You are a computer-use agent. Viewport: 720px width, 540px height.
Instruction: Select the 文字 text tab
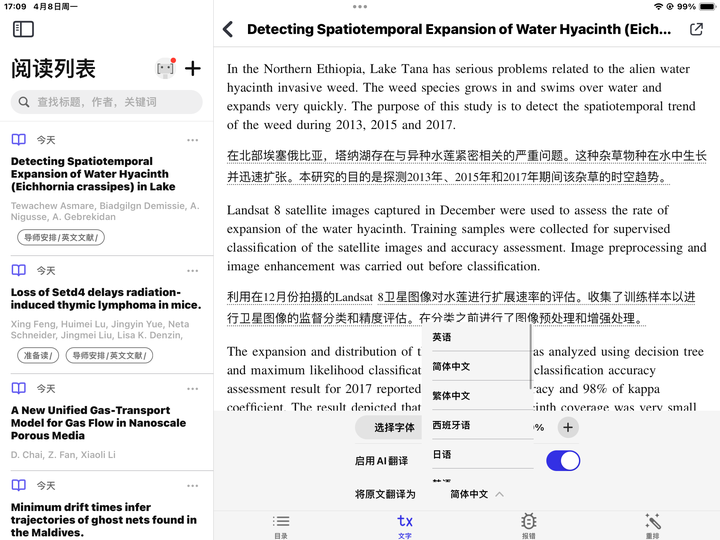405,526
